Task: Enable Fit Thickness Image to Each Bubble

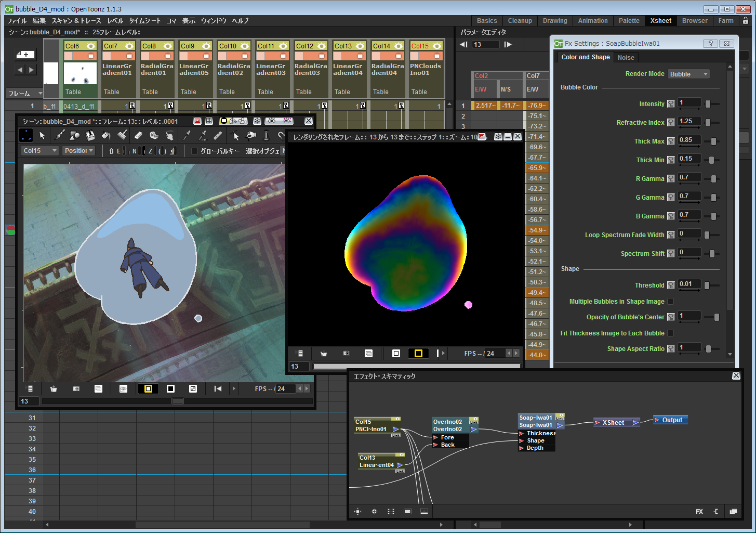Action: tap(670, 333)
